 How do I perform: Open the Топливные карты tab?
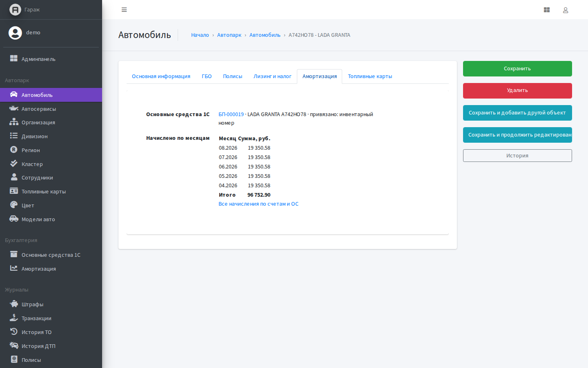pos(370,76)
